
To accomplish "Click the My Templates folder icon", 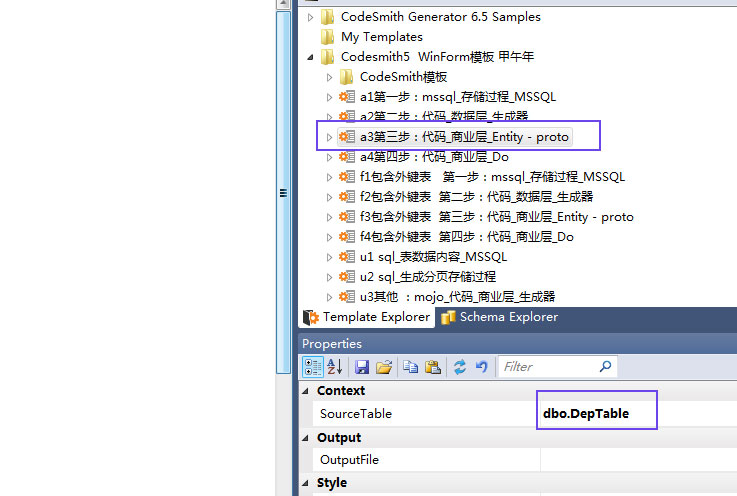I will click(x=328, y=37).
